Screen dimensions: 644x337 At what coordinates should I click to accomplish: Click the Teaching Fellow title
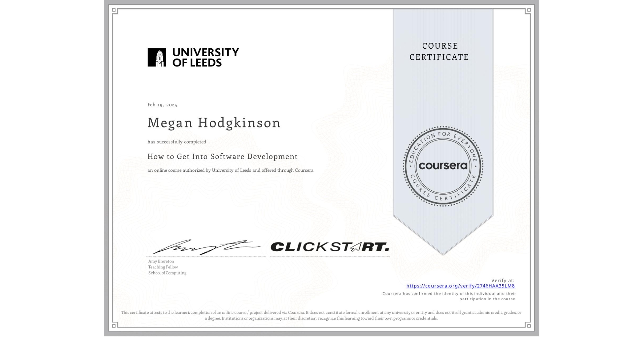click(x=163, y=267)
